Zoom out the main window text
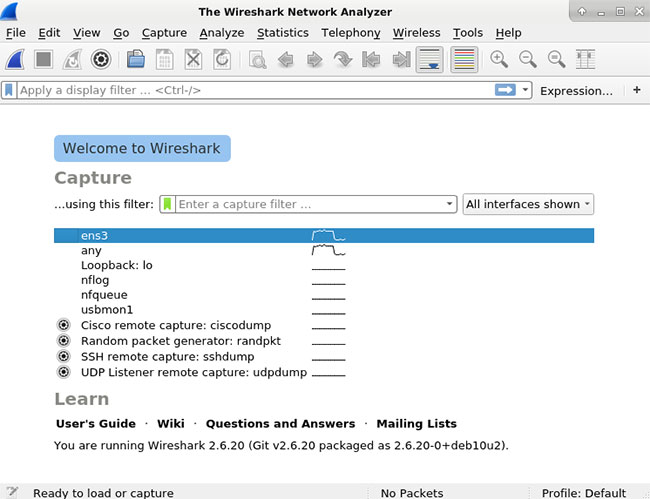Screen dimensions: 650x499 528,60
